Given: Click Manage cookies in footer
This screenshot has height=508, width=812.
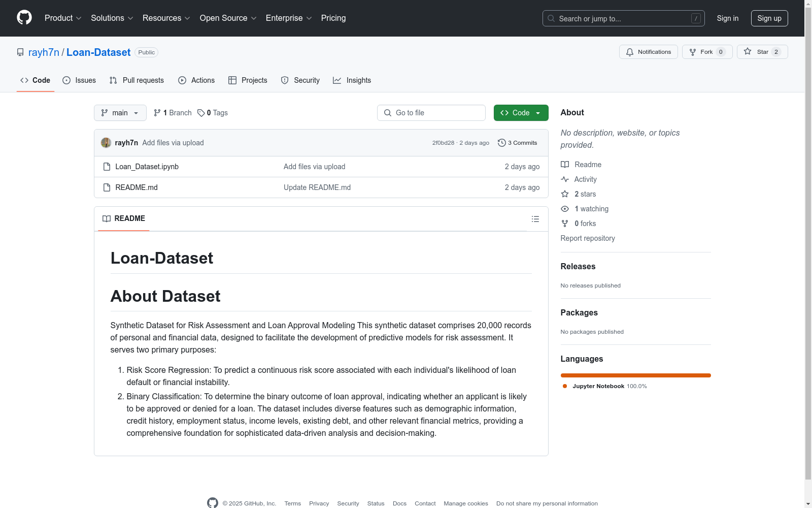Looking at the screenshot, I should [466, 503].
